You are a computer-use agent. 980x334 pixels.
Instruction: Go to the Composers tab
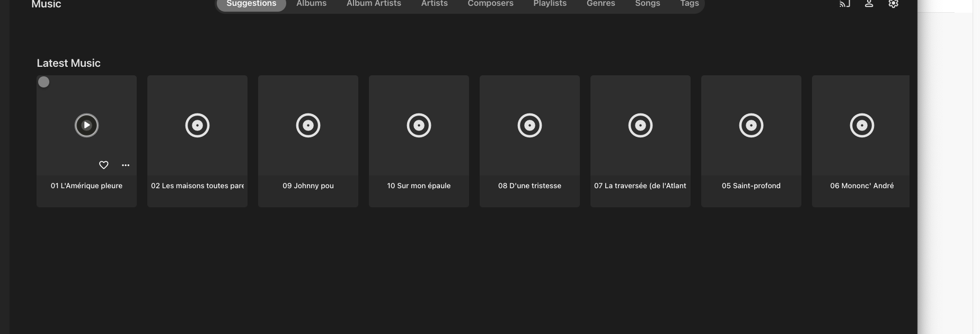coord(490,4)
